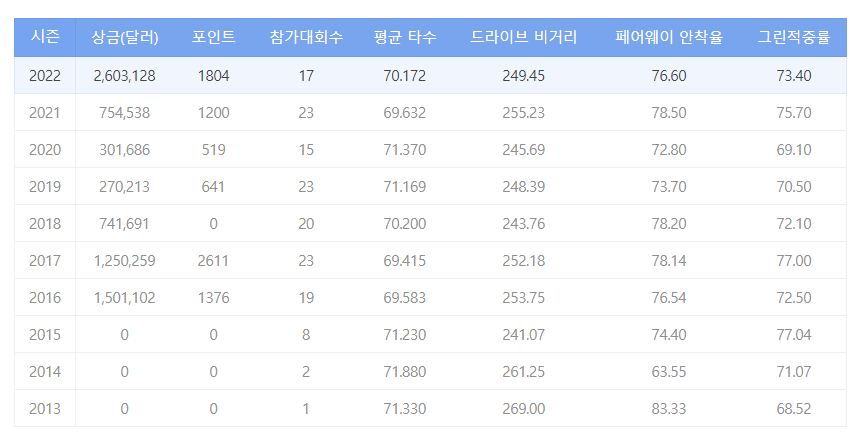
Task: Select the 2019 season cell
Action: click(45, 187)
